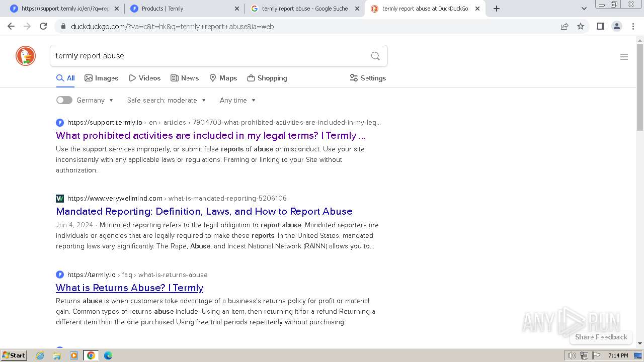Open Chrome three-dot menu
The image size is (644, 362).
(x=633, y=26)
